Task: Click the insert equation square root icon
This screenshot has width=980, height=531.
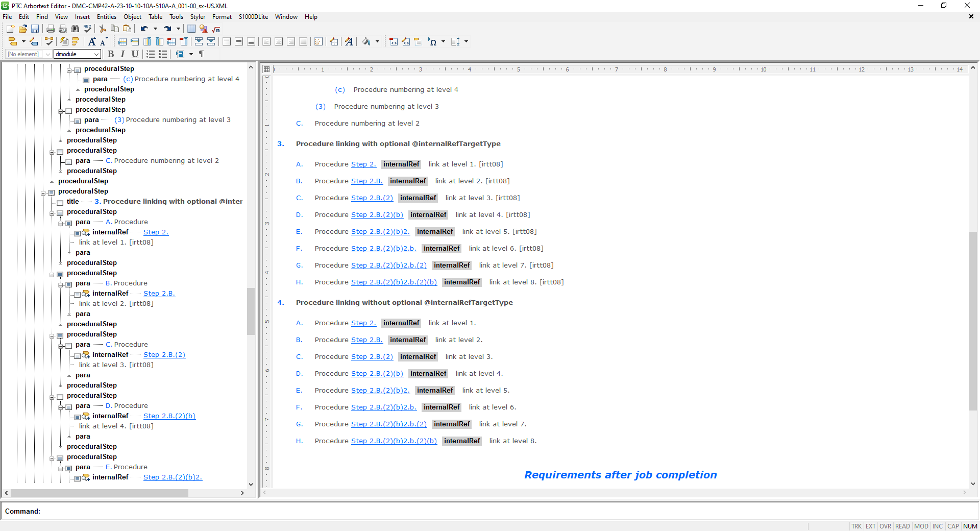Action: (x=215, y=29)
